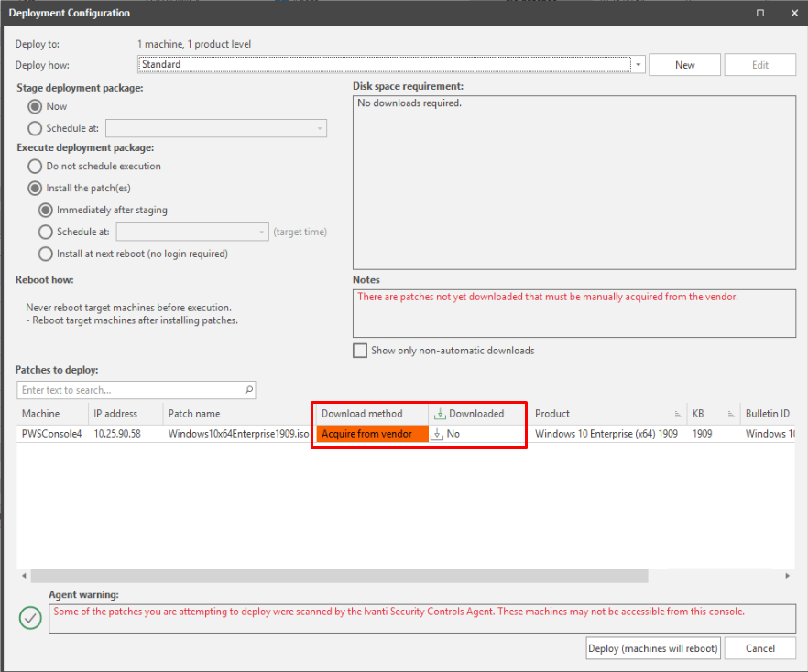Select the stage deployment Now radio button
This screenshot has width=808, height=672.
(x=35, y=106)
